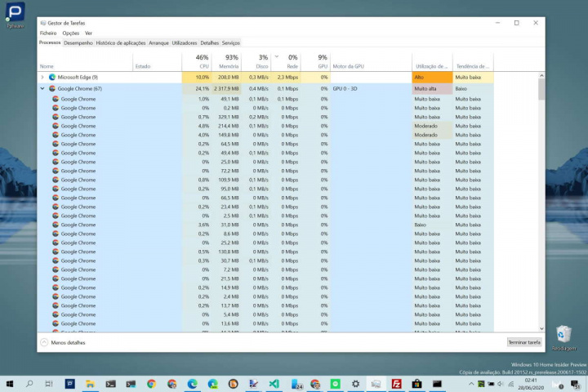
Task: Click the Terminar tarefa button
Action: pyautogui.click(x=523, y=343)
